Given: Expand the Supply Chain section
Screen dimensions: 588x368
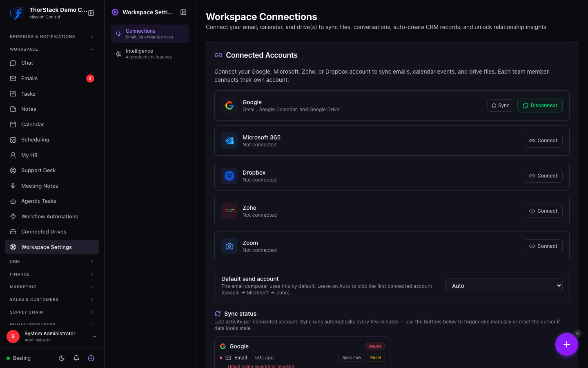Looking at the screenshot, I should pyautogui.click(x=52, y=312).
